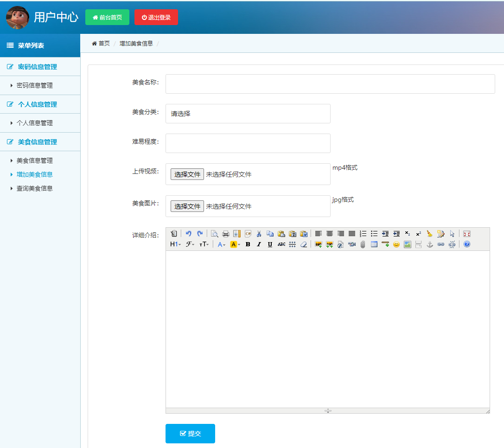Select the Bold formatting icon

tap(247, 244)
